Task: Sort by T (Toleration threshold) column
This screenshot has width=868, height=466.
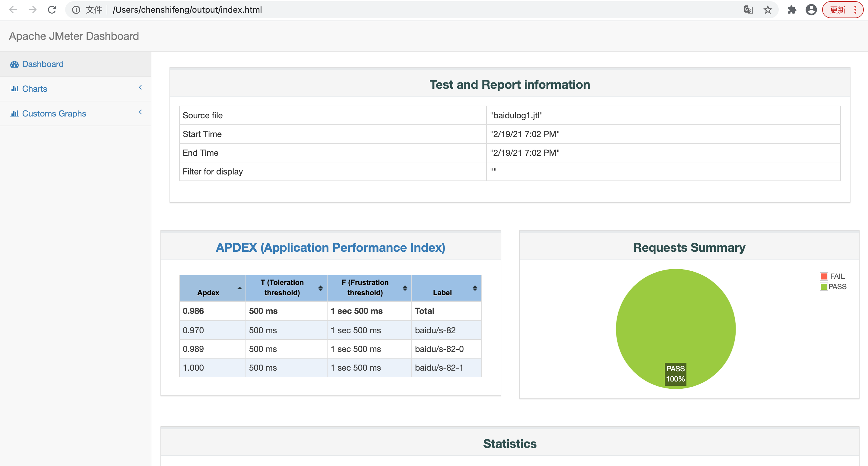Action: pyautogui.click(x=287, y=288)
